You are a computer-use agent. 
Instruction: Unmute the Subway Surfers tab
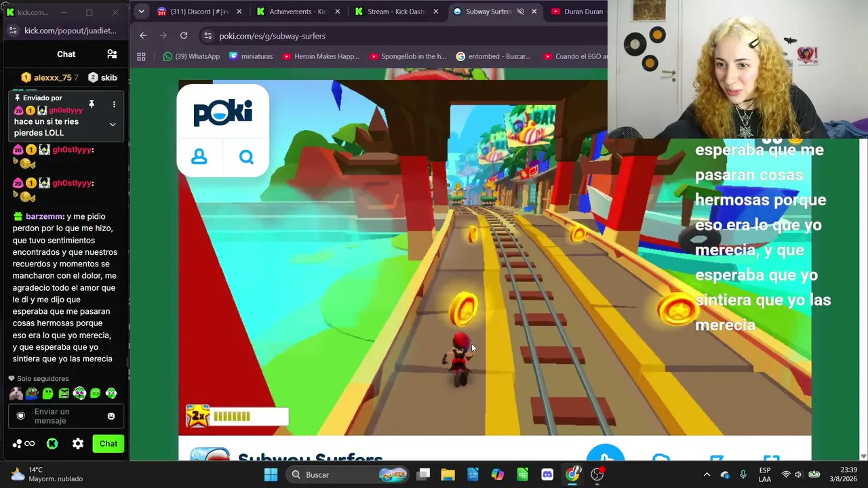click(x=521, y=12)
